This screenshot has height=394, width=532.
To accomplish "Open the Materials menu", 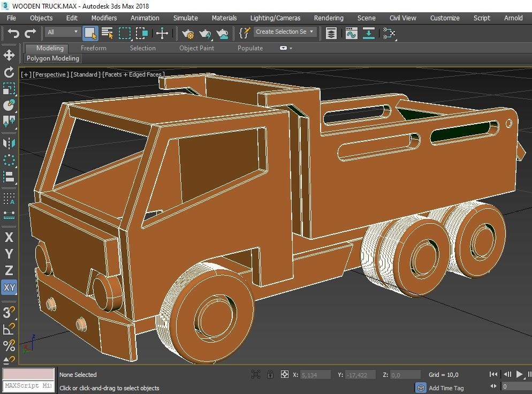I will click(224, 18).
